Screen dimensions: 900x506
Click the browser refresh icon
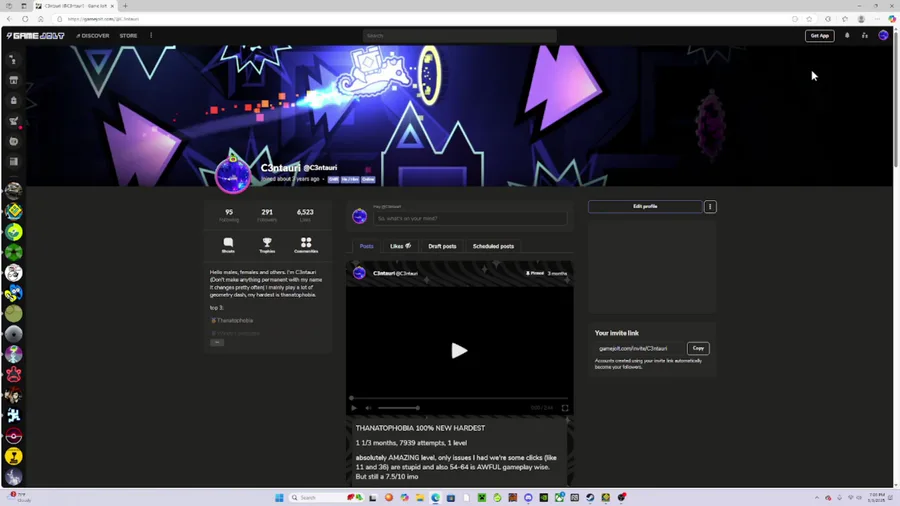(25, 19)
